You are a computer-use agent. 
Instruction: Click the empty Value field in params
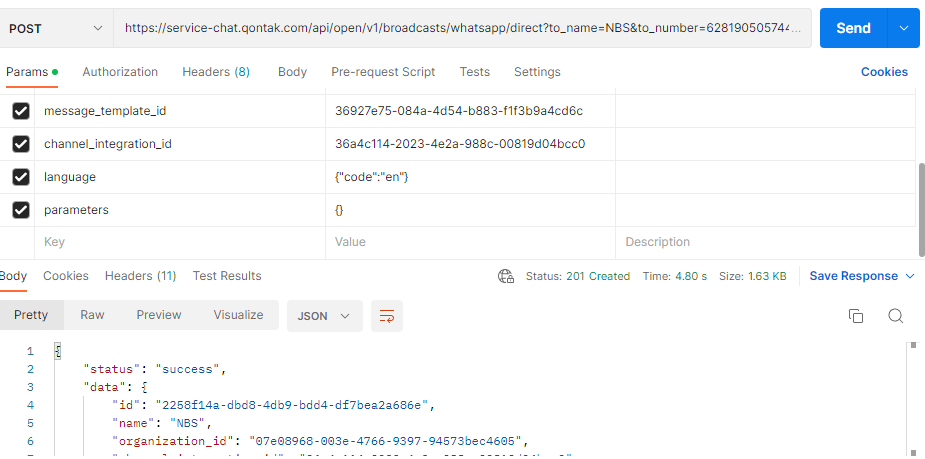(470, 242)
